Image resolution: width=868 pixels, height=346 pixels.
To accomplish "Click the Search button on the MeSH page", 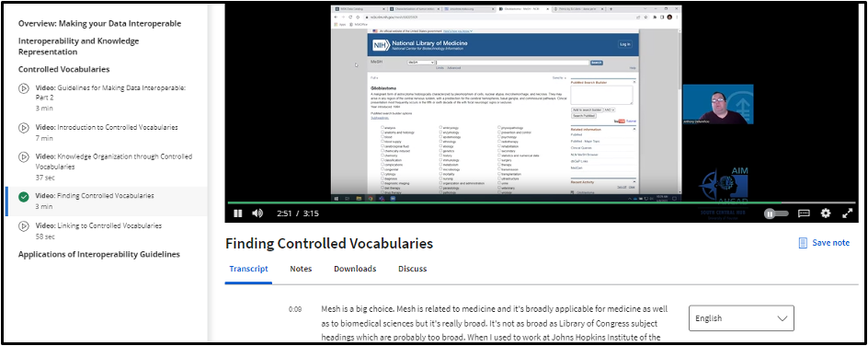I will [x=596, y=63].
